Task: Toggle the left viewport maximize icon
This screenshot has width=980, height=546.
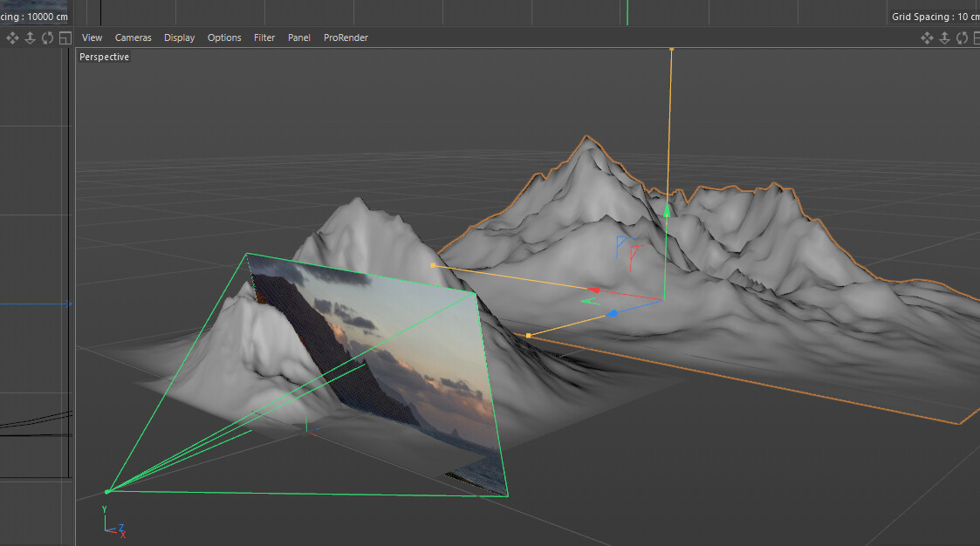Action: click(x=65, y=38)
